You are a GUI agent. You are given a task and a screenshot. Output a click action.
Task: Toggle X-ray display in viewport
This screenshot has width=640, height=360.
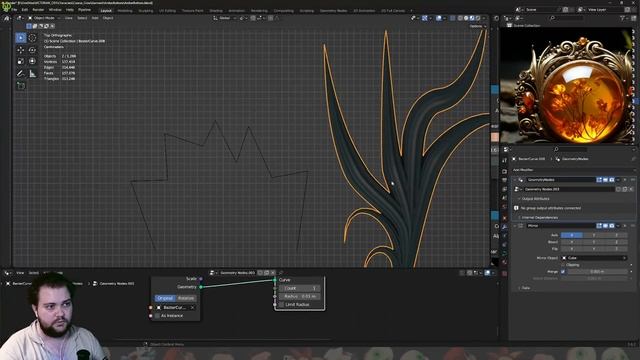click(452, 18)
